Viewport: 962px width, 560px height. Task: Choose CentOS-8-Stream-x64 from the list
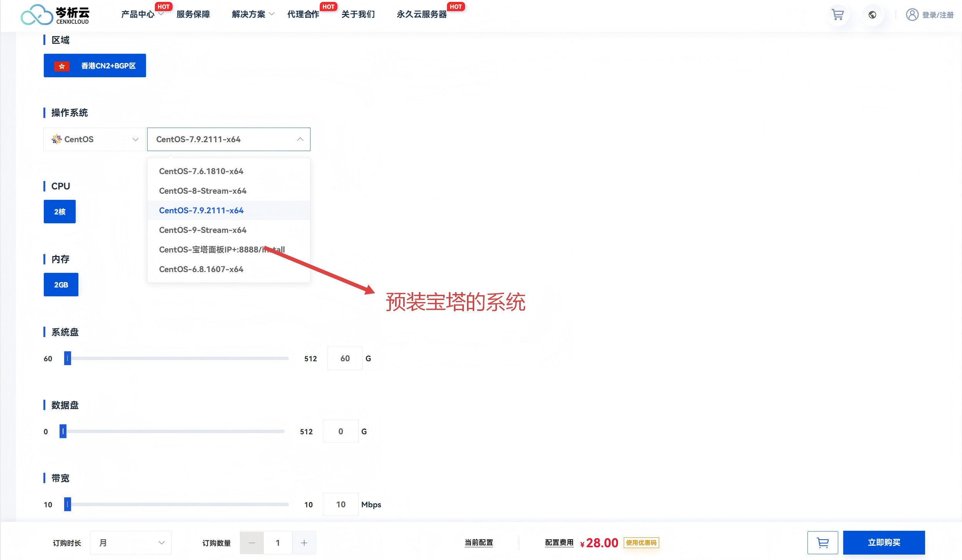203,191
